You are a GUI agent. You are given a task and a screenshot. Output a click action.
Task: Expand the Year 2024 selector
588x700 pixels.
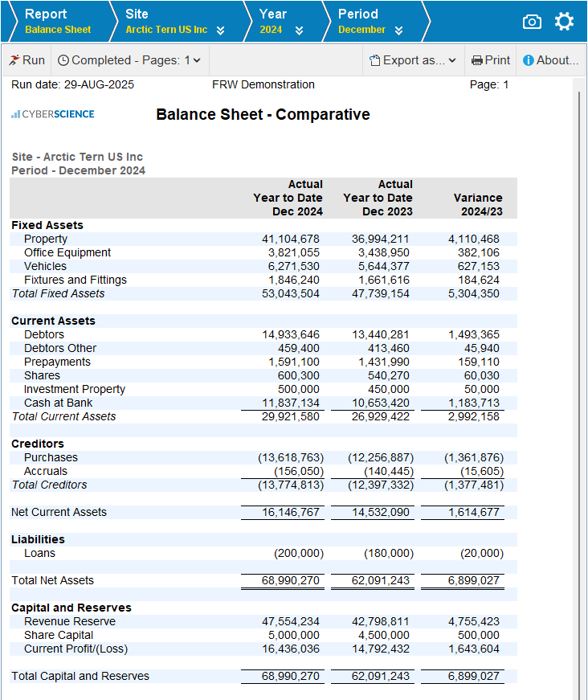tap(299, 31)
